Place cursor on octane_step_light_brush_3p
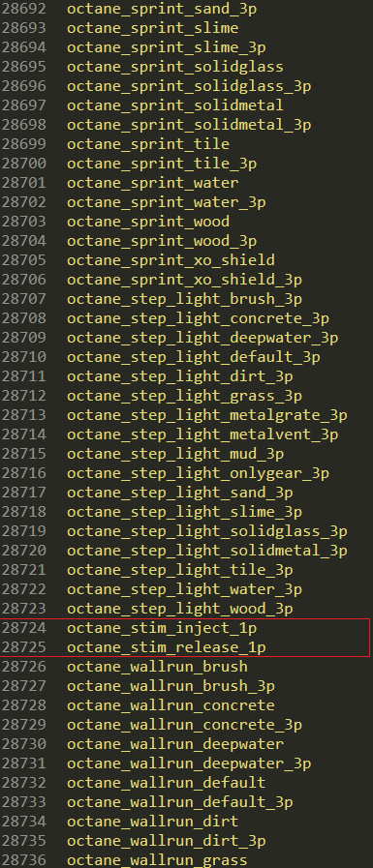Viewport: 373px width, 868px height. coord(184,299)
